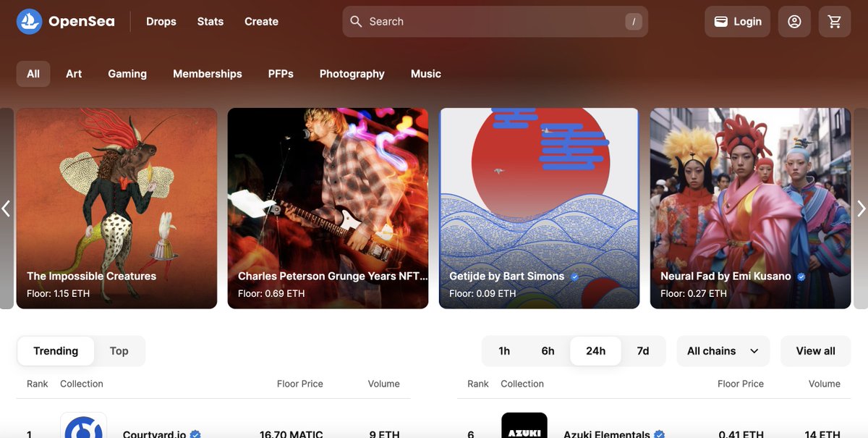868x438 pixels.
Task: Open the Create page
Action: (x=261, y=22)
